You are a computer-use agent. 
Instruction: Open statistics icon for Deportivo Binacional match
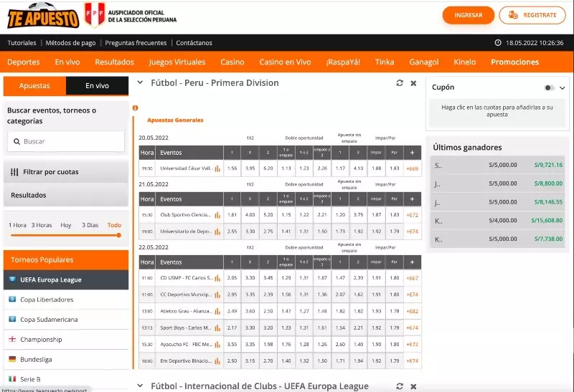[x=217, y=361]
